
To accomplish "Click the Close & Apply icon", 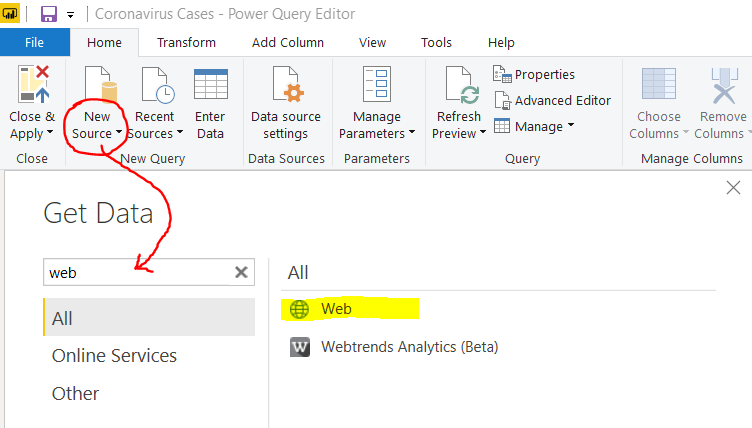I will click(34, 84).
